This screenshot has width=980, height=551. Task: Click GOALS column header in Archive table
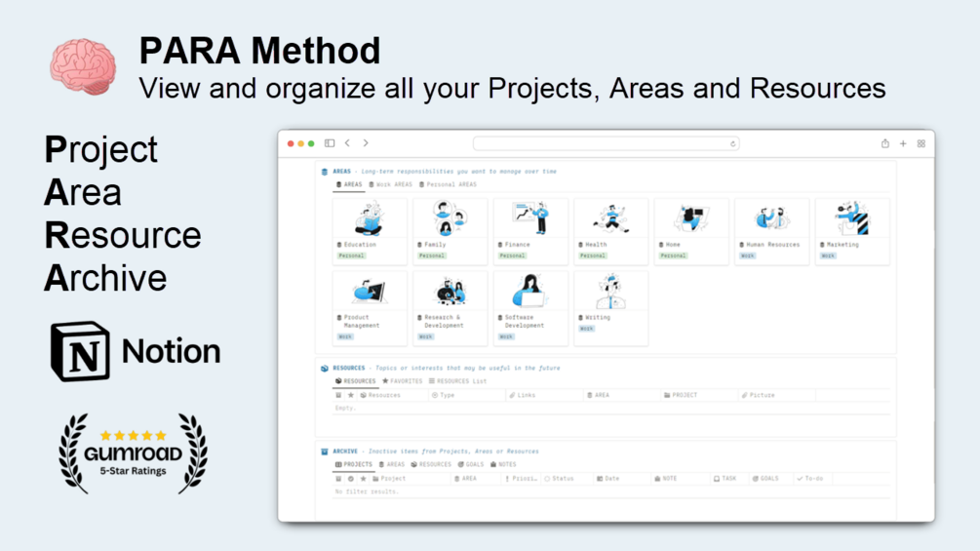click(x=765, y=479)
